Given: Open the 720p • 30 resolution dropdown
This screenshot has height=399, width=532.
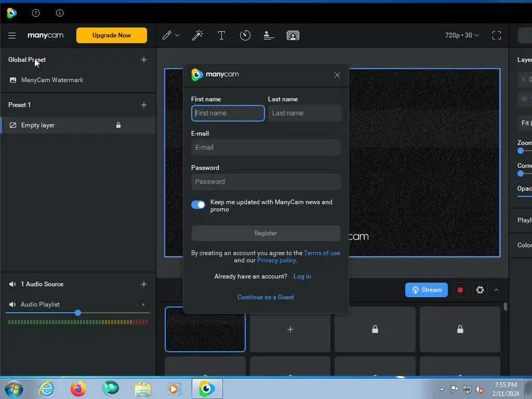Looking at the screenshot, I should pos(462,35).
